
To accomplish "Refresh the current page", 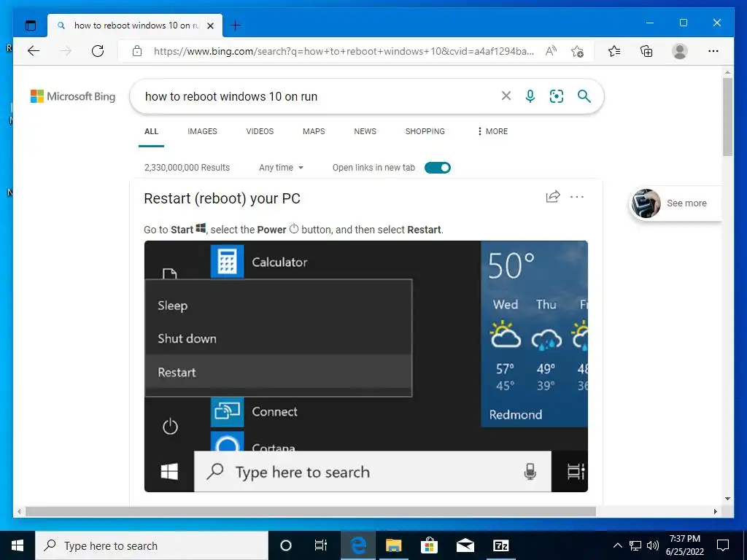I will pos(98,51).
